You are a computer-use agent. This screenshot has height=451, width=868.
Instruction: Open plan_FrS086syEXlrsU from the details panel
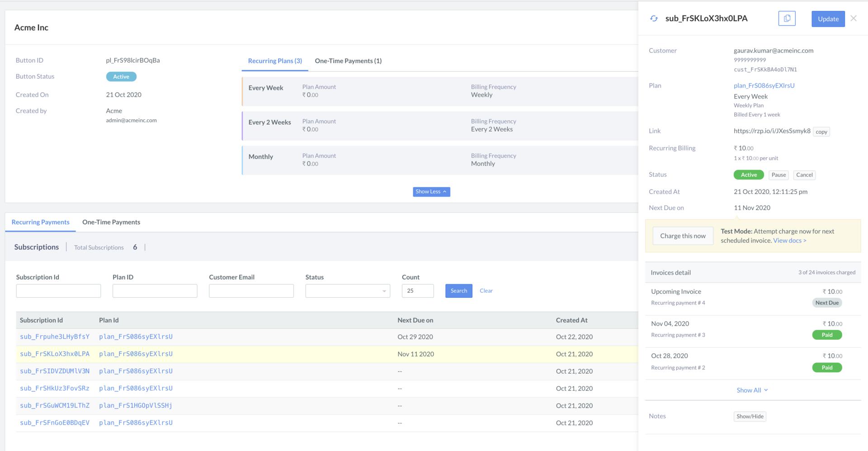[764, 85]
